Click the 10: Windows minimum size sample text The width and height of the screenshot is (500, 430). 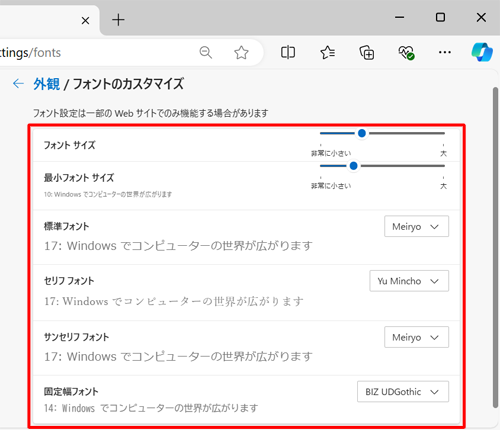click(108, 194)
